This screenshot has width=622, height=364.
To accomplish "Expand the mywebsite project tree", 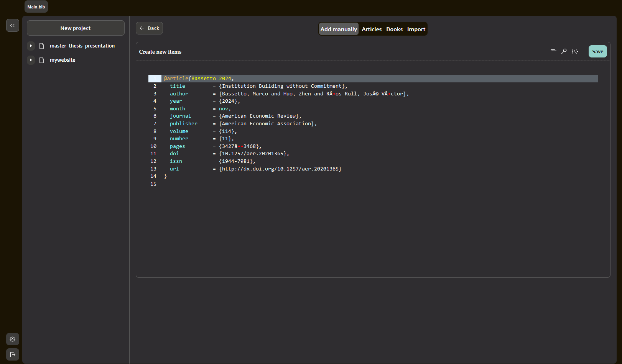I will pos(31,60).
